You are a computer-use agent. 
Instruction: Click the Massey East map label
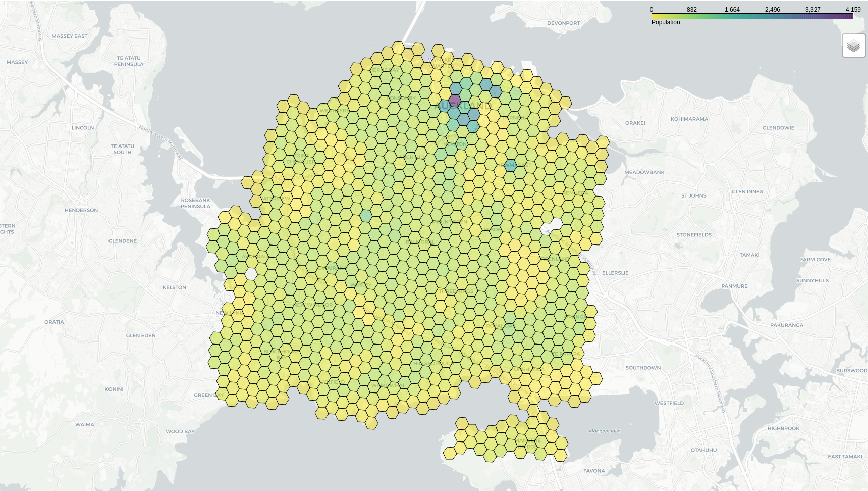pos(69,36)
